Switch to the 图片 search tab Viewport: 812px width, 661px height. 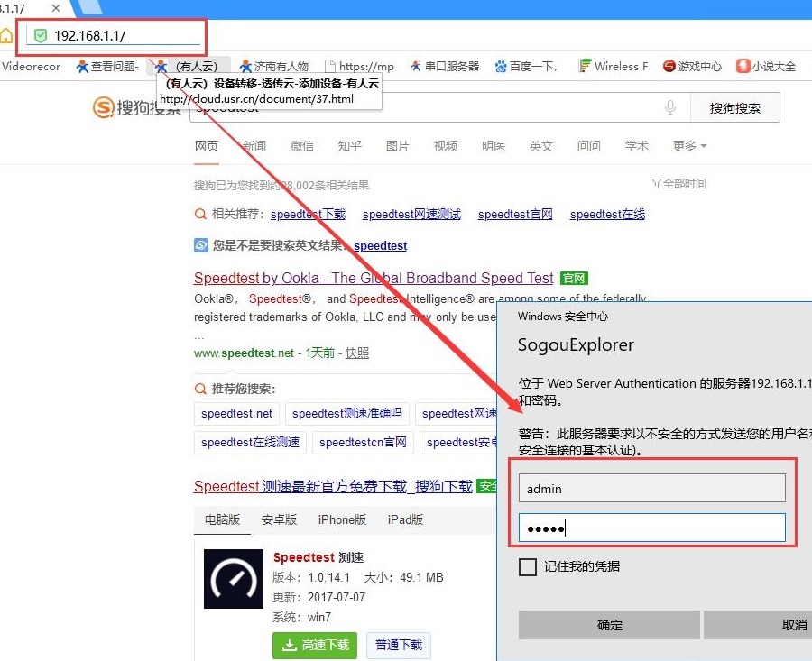click(x=398, y=146)
